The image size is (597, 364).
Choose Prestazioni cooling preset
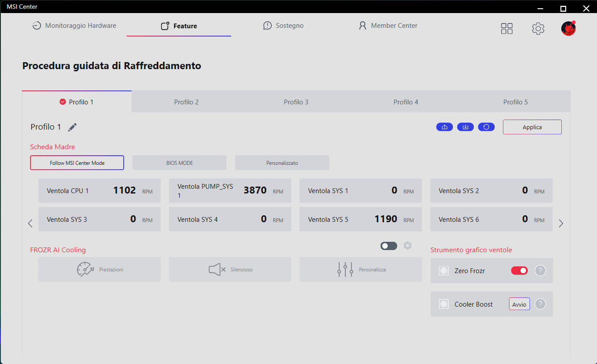pos(99,270)
